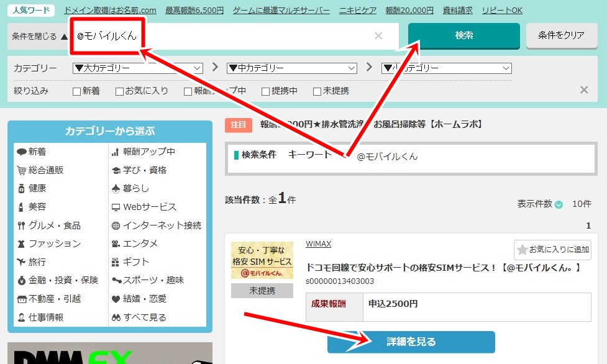Image resolution: width=607 pixels, height=364 pixels.
Task: Click the 報酬アップ中 chart icon
Action: pyautogui.click(x=116, y=152)
